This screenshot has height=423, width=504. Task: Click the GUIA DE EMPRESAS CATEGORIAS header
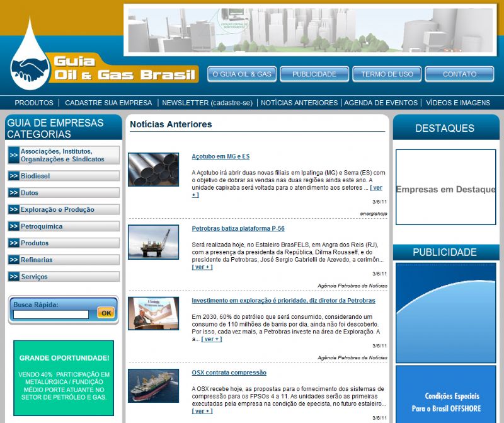tap(64, 128)
